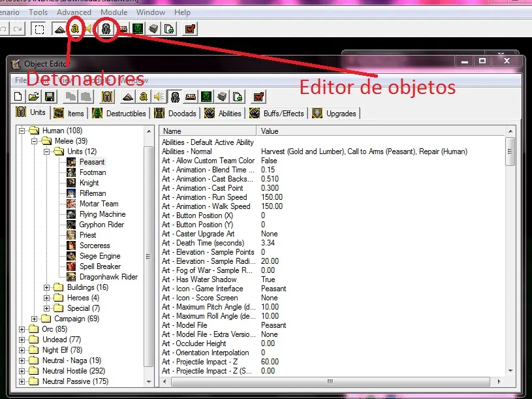Click the Save floppy icon in Object Editor

pyautogui.click(x=50, y=97)
